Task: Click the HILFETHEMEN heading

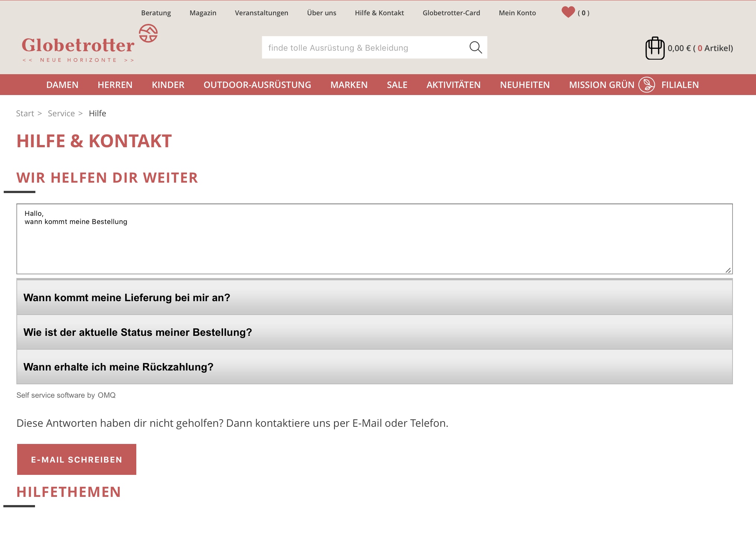Action: (69, 492)
